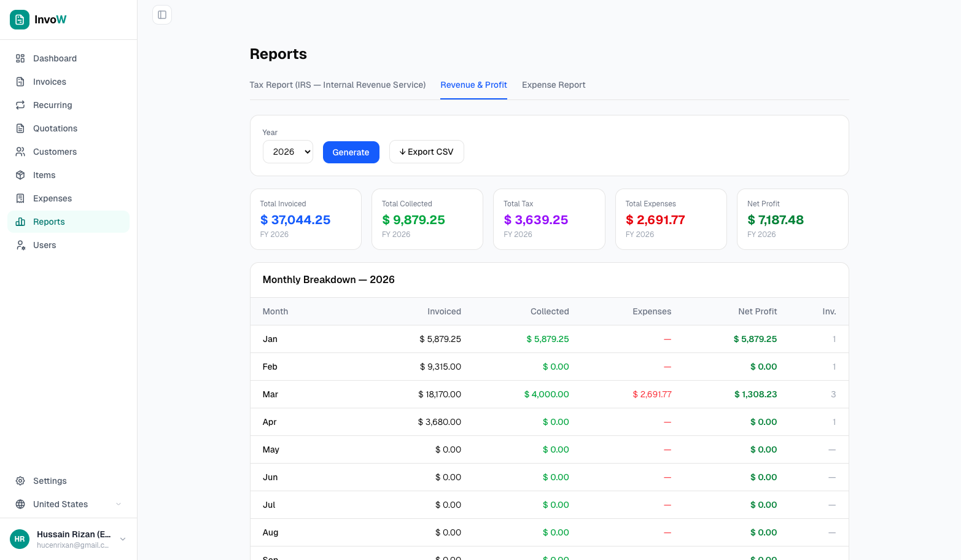Click the Items box icon
The image size is (961, 560).
pyautogui.click(x=20, y=175)
